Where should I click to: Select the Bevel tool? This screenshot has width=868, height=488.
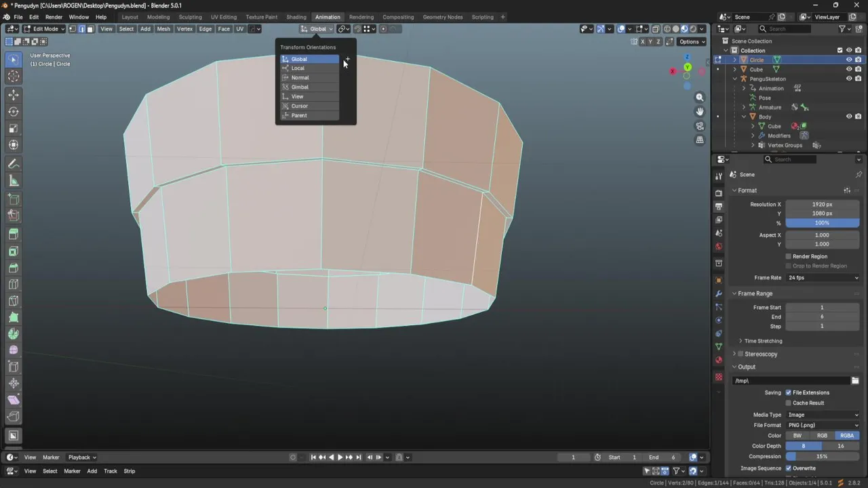click(13, 267)
